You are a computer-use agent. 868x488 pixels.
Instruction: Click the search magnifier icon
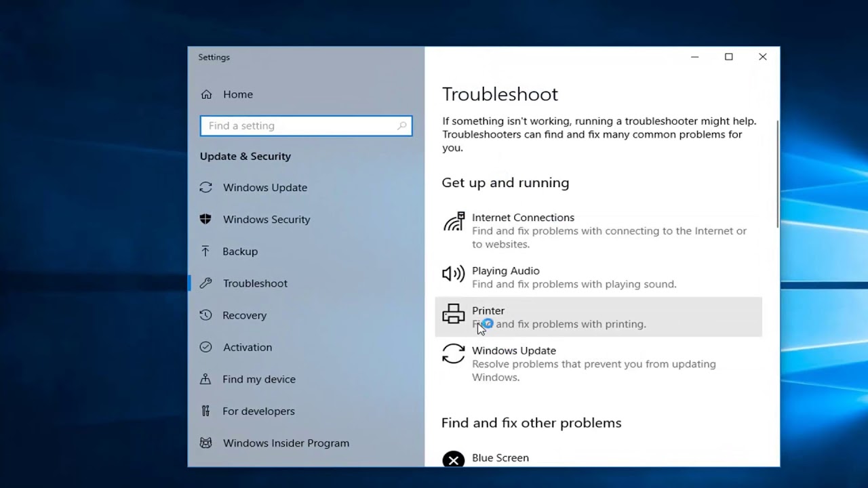pos(402,125)
